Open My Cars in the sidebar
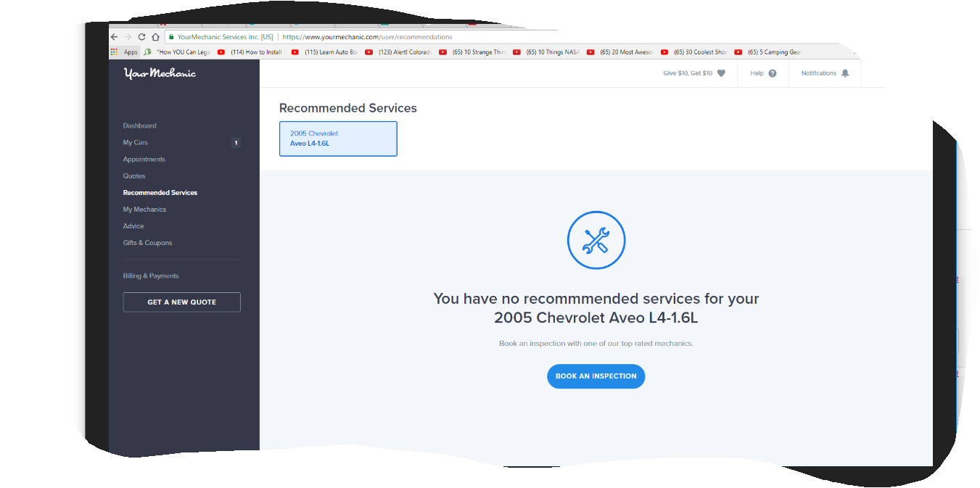This screenshot has height=488, width=980. (135, 143)
